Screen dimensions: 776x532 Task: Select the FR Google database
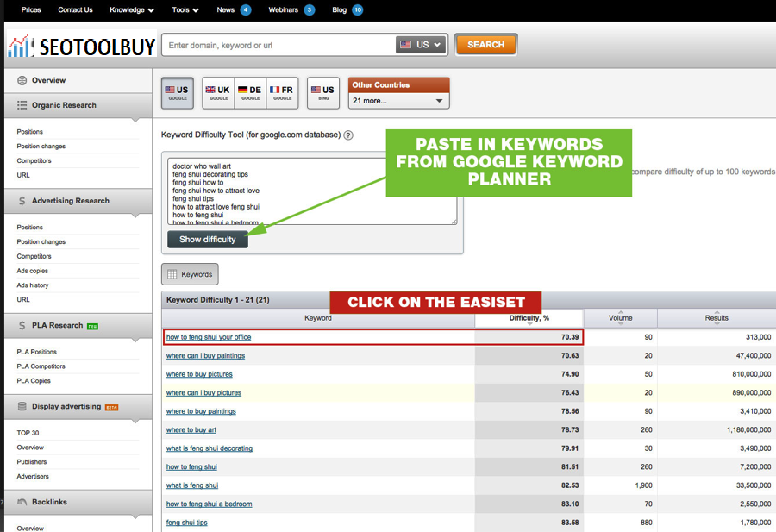tap(282, 92)
